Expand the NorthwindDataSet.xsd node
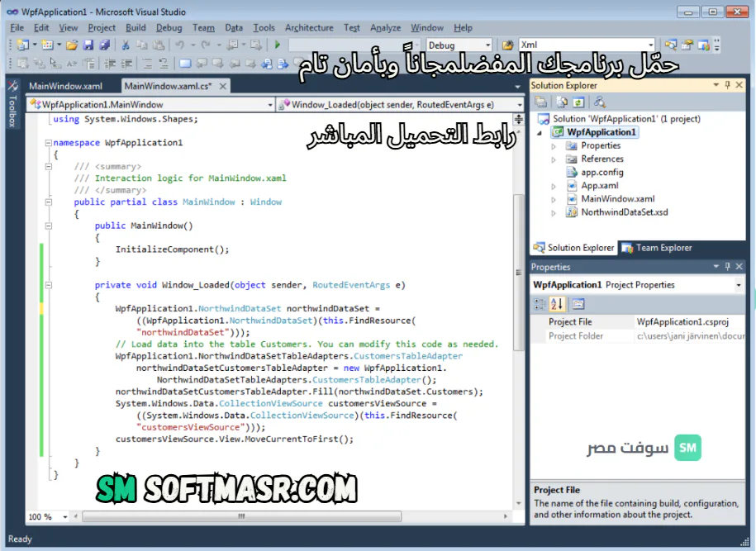Image resolution: width=756 pixels, height=551 pixels. [554, 212]
